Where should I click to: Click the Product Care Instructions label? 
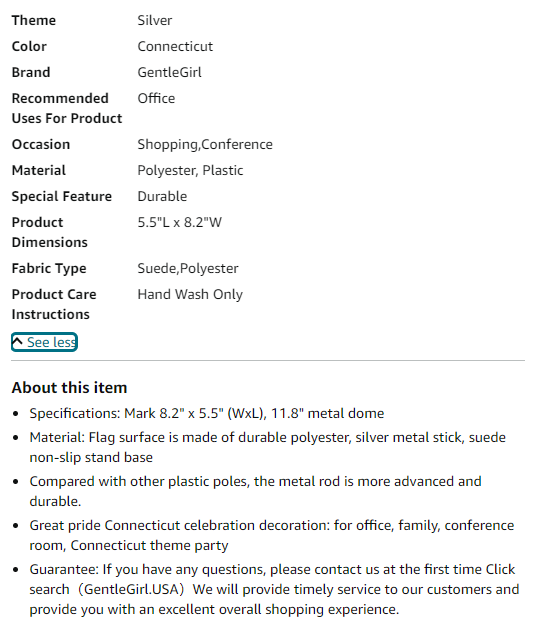[x=54, y=304]
